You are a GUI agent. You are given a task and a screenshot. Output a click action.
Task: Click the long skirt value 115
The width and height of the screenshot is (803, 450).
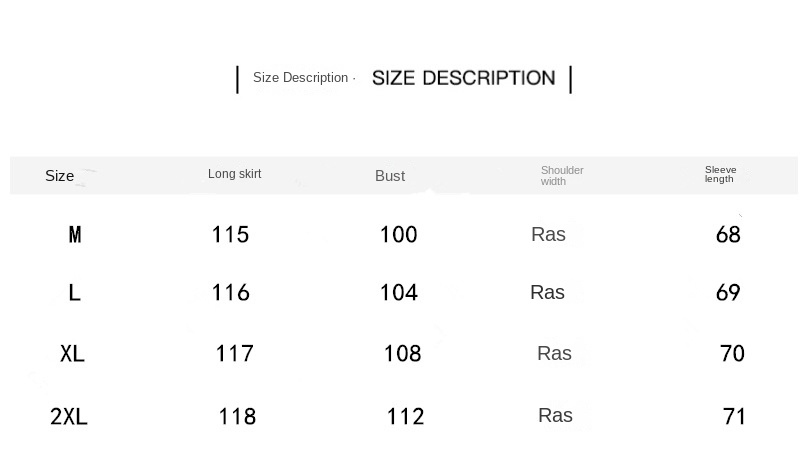(230, 235)
